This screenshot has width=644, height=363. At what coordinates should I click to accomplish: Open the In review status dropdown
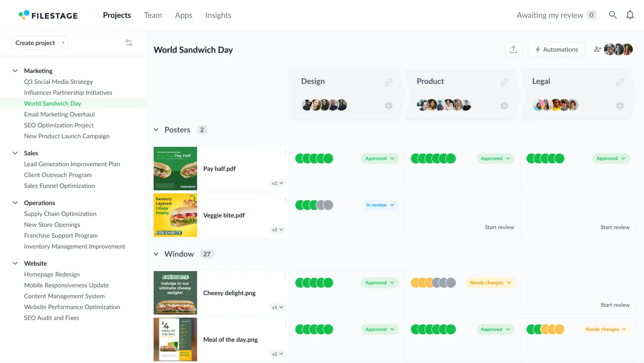[x=380, y=205]
